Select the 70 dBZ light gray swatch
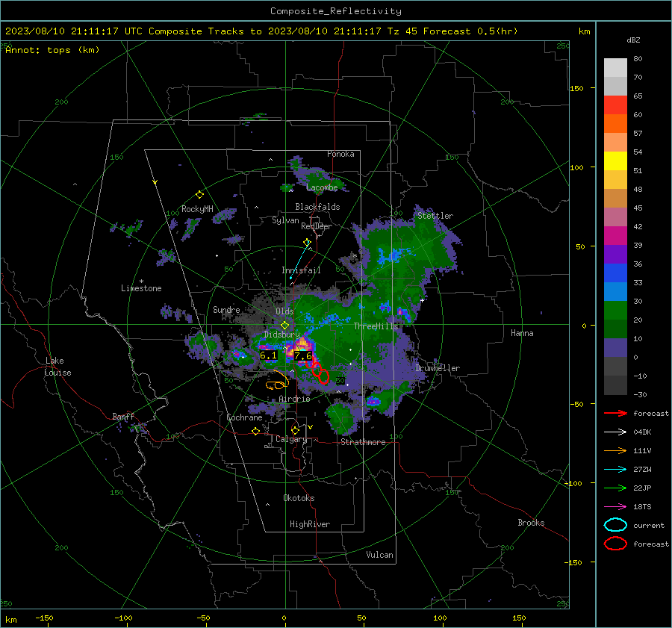This screenshot has height=628, width=672. (x=615, y=67)
